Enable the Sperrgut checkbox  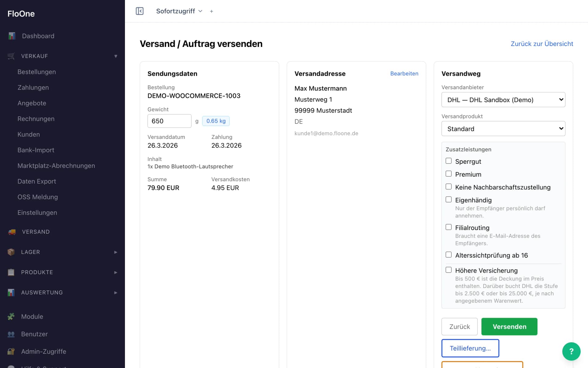[449, 161]
